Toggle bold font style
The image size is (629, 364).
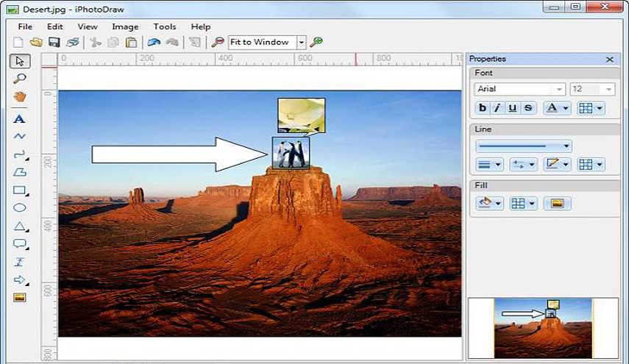(483, 108)
